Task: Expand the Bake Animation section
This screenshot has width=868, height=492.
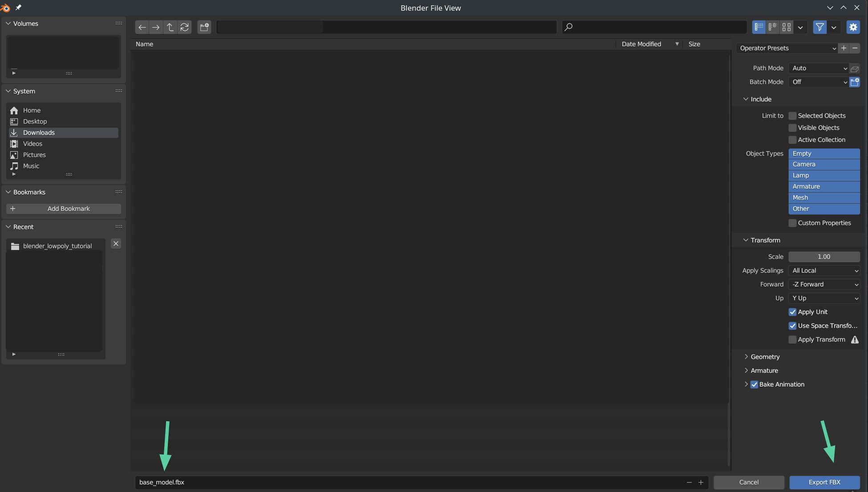Action: [746, 384]
